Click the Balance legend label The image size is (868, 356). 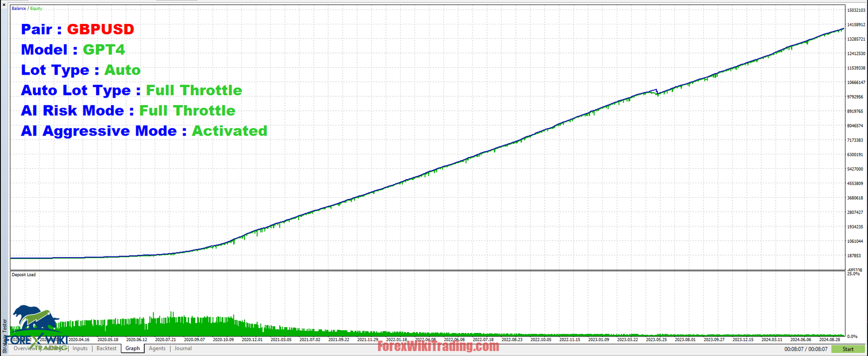point(19,9)
